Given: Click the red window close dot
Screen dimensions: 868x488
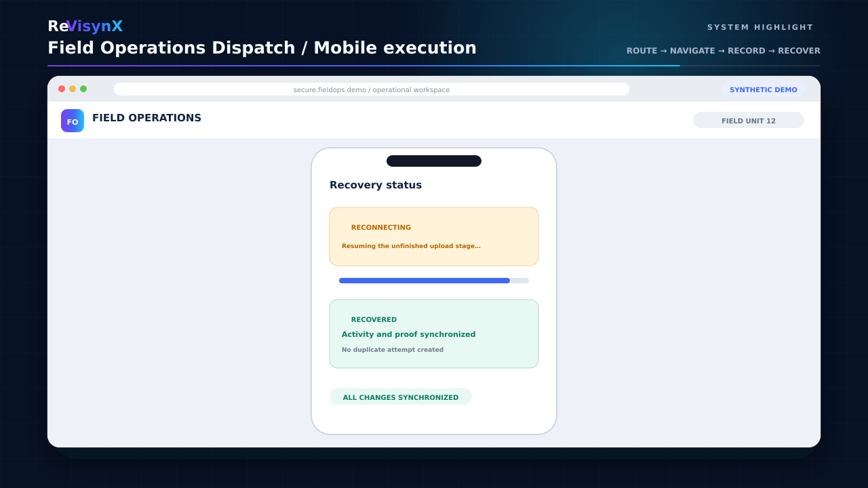Looking at the screenshot, I should (x=62, y=89).
